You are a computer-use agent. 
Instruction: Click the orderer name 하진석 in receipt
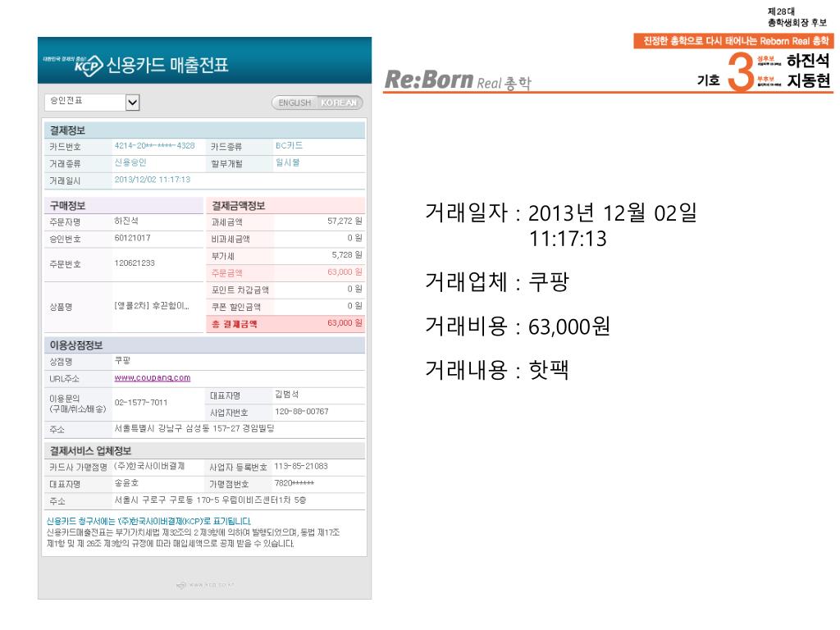(x=126, y=221)
